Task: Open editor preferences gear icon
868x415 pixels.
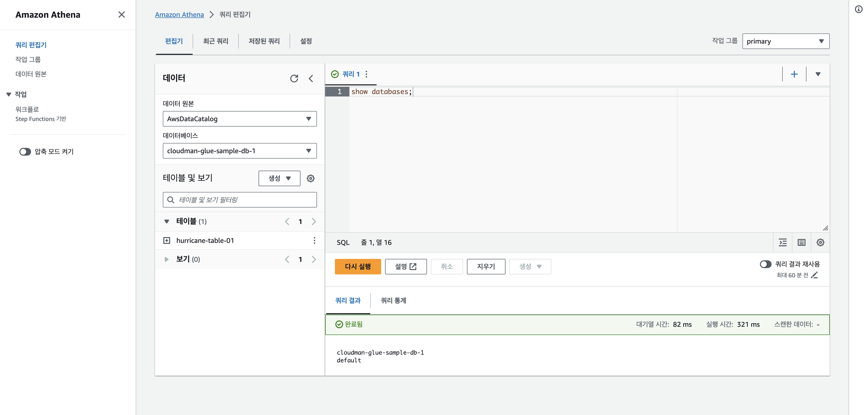Action: [x=820, y=242]
